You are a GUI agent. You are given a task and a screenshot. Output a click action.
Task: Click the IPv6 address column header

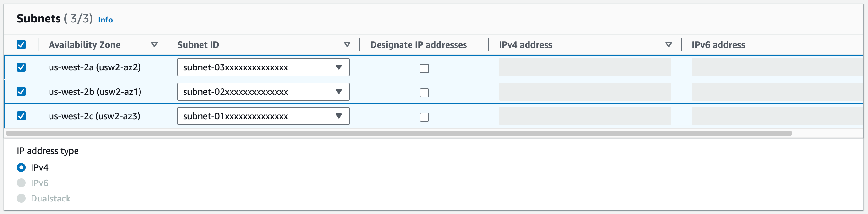718,45
